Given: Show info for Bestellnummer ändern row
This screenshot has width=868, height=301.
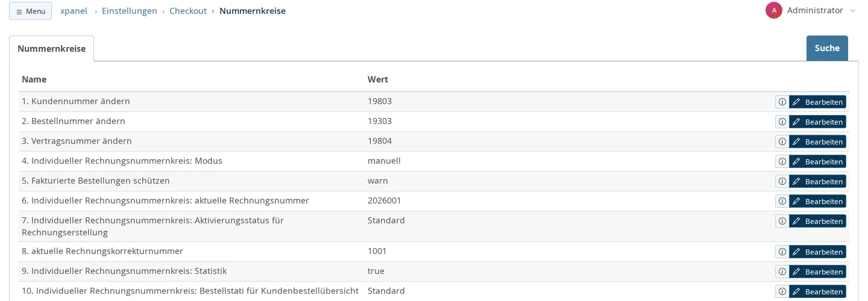Looking at the screenshot, I should coord(782,122).
